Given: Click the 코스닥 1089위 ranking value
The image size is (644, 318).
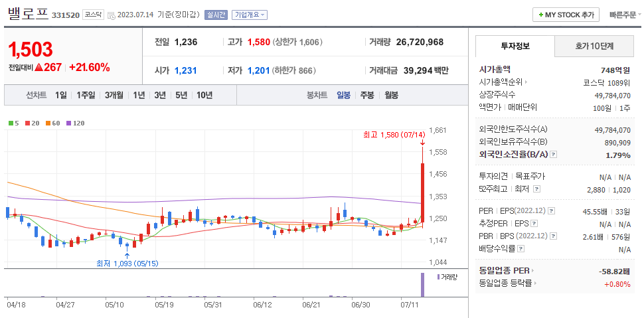Looking at the screenshot, I should coord(607,82).
